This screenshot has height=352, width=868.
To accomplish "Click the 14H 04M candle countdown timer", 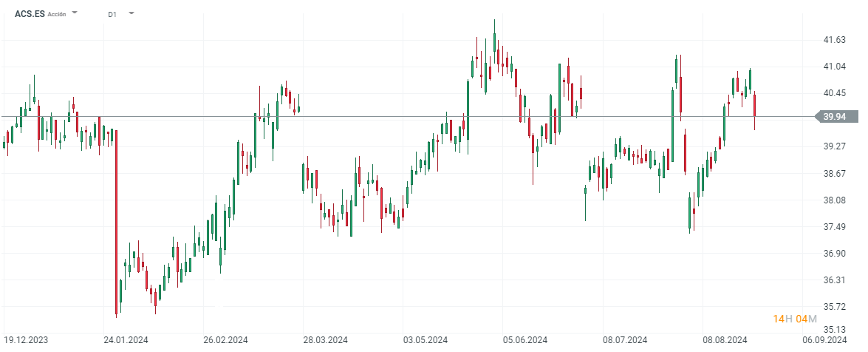I will pos(795,319).
